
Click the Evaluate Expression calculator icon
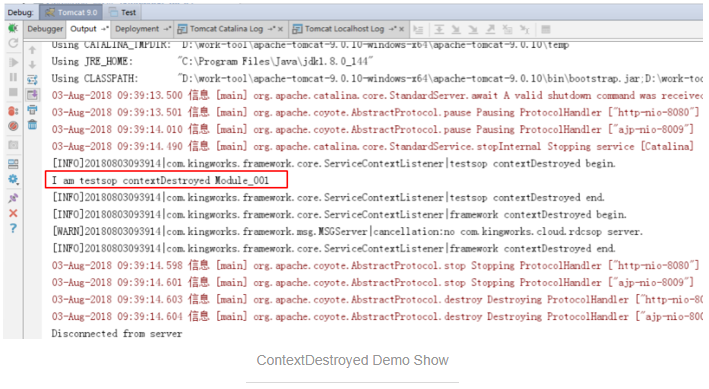click(x=546, y=29)
